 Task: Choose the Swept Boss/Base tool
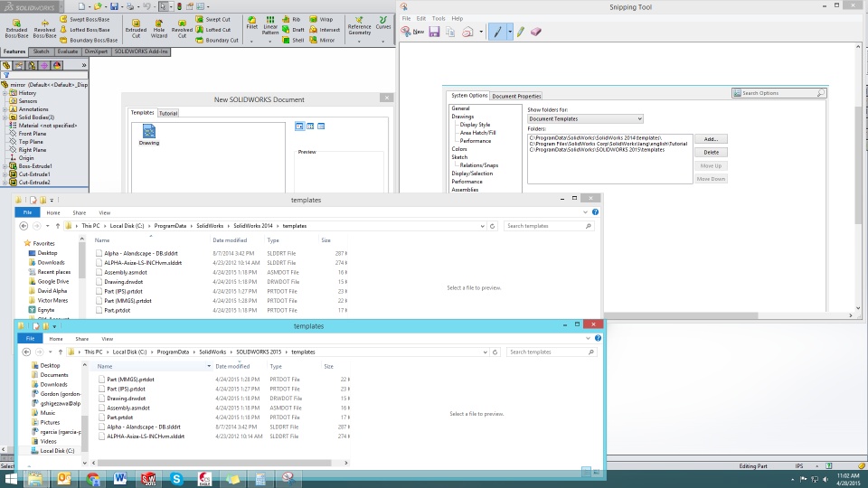[x=84, y=19]
